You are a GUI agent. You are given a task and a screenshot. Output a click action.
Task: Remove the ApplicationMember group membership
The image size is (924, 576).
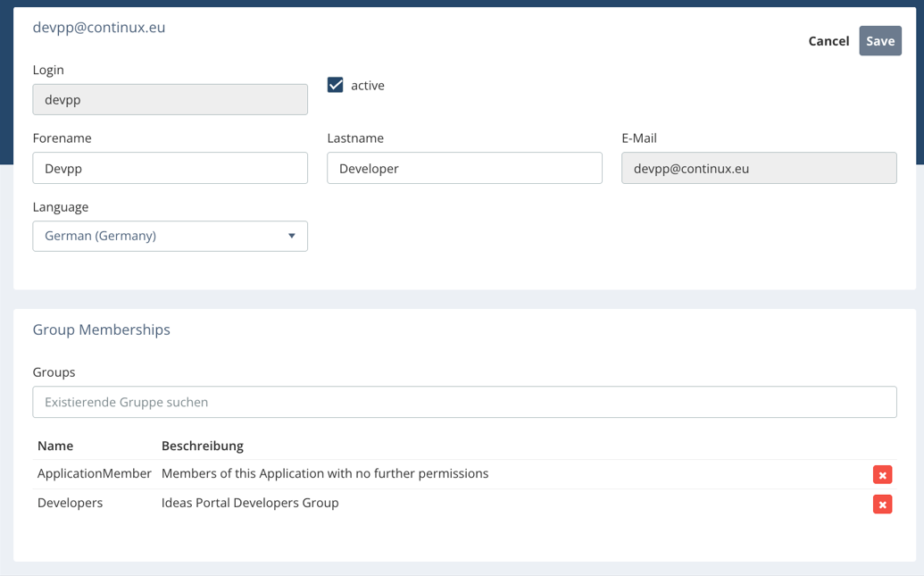tap(882, 475)
